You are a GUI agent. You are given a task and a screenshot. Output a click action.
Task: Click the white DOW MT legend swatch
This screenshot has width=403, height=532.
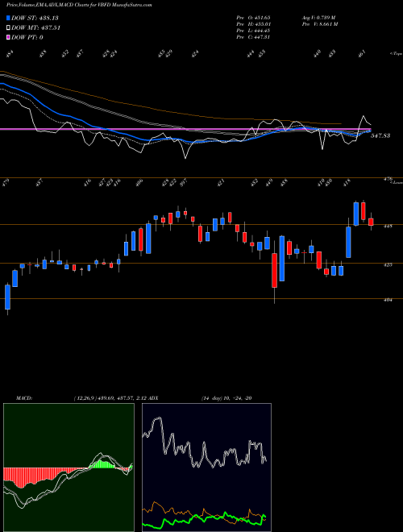tap(9, 27)
